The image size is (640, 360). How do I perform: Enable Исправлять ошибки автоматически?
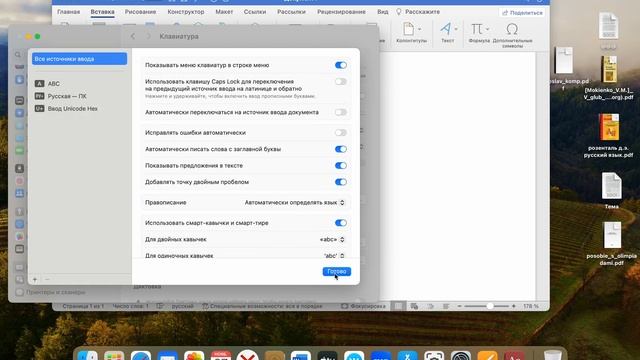pos(340,133)
